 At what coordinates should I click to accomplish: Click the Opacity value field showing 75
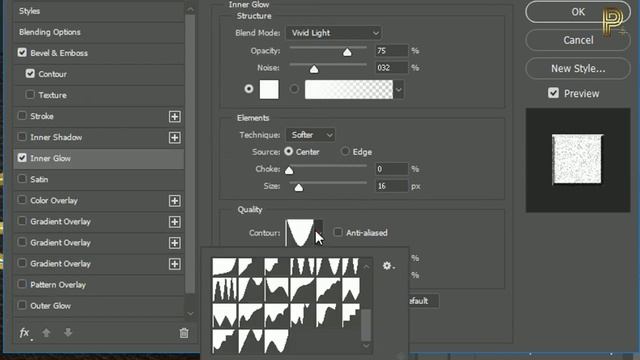coord(391,51)
